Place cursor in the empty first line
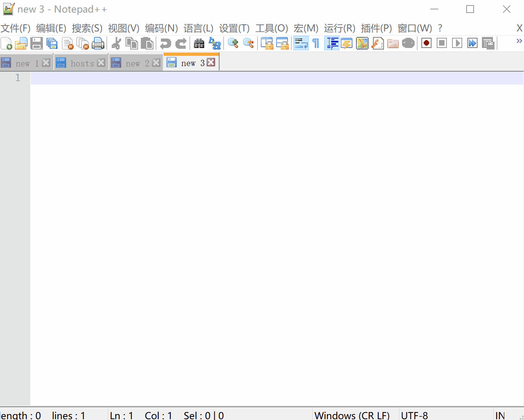This screenshot has height=420, width=524. 277,78
